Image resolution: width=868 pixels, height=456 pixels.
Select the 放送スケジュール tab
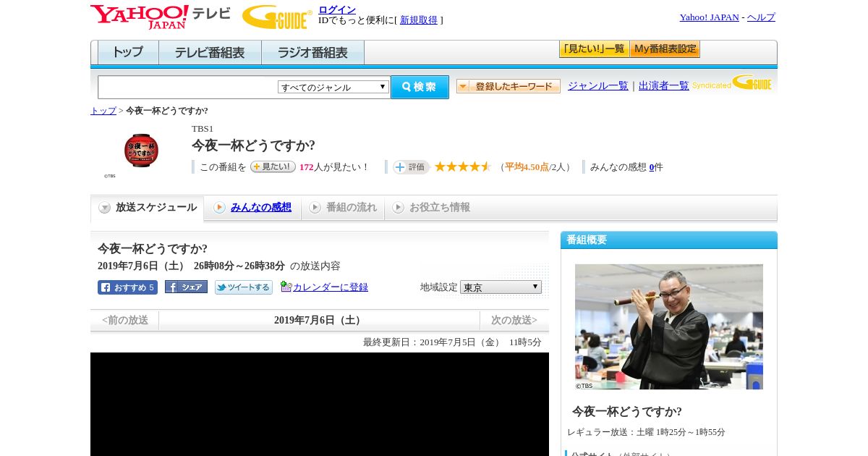click(x=148, y=208)
